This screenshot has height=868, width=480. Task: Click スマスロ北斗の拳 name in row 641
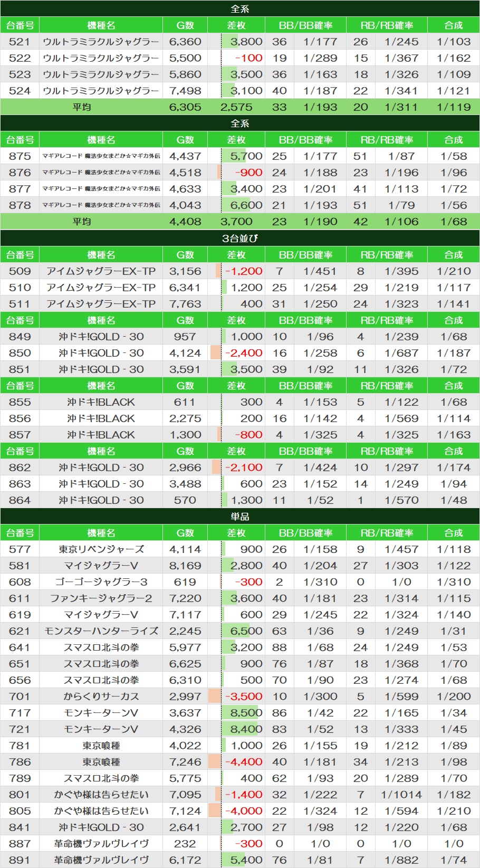coord(101,647)
